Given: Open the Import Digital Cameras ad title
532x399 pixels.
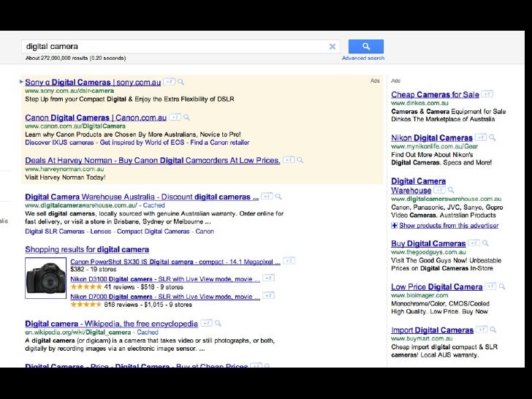Looking at the screenshot, I should pyautogui.click(x=433, y=330).
